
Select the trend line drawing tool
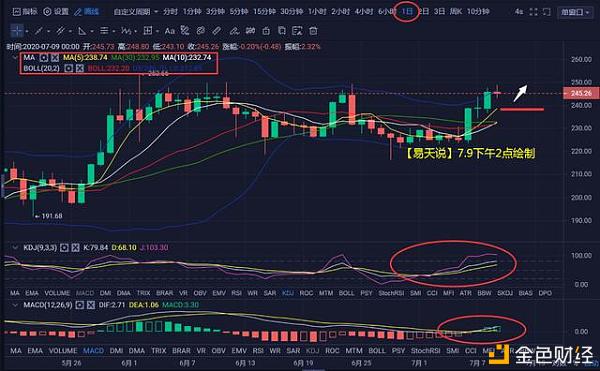[39, 31]
